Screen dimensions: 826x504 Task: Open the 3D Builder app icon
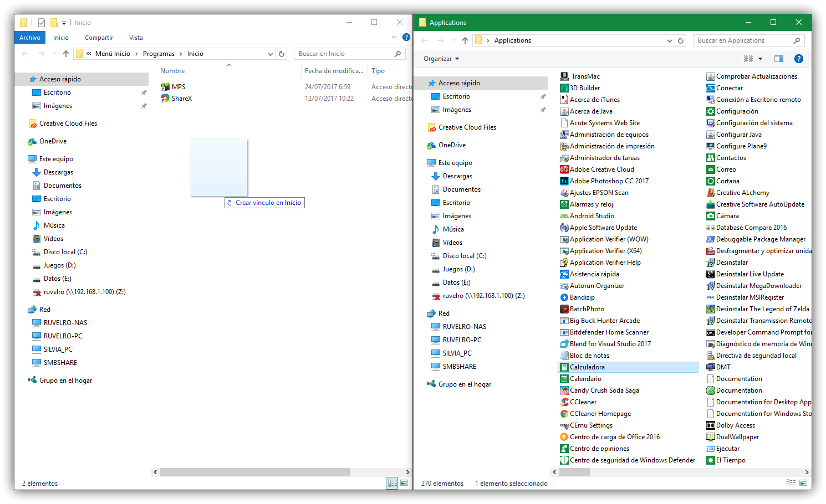pyautogui.click(x=564, y=88)
